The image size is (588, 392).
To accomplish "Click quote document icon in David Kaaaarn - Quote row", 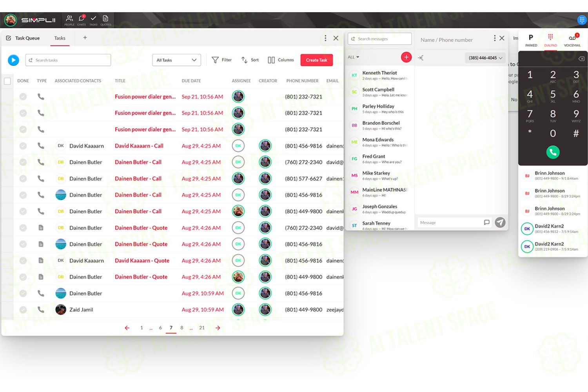I will click(41, 260).
